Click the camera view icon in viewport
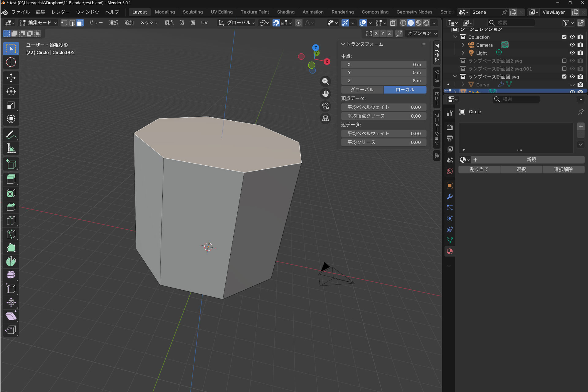The height and width of the screenshot is (392, 588). coord(325,106)
